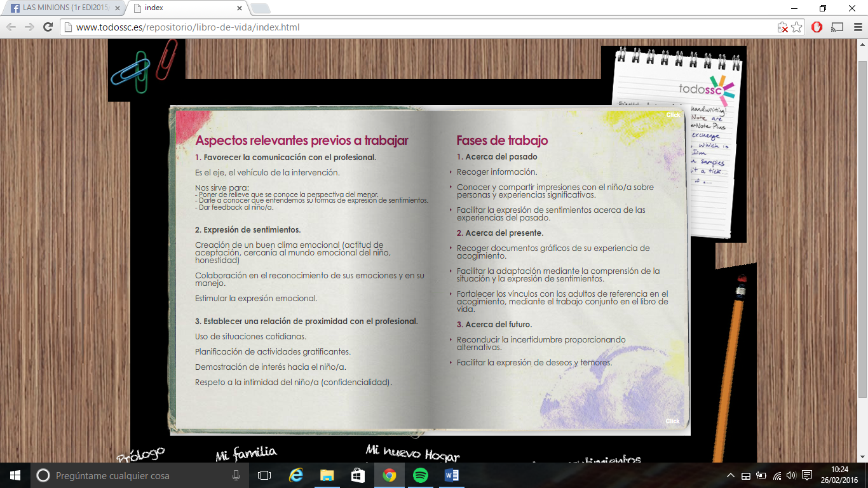Click the Cortana microphone icon
The width and height of the screenshot is (868, 488).
(236, 475)
